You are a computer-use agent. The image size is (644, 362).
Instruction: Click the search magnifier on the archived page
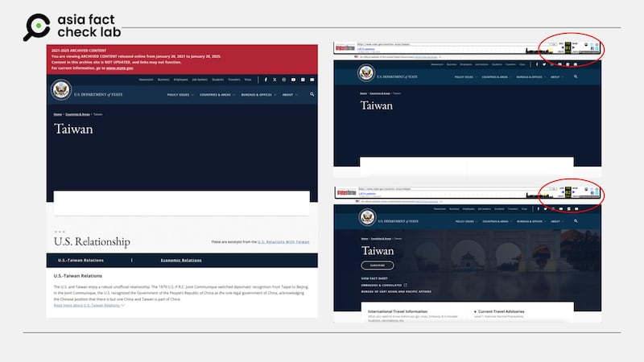(x=312, y=95)
